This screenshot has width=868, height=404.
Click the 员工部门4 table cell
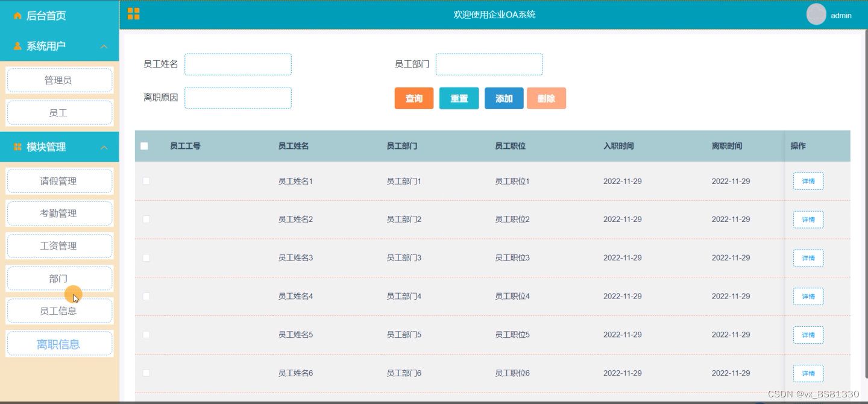tap(404, 296)
